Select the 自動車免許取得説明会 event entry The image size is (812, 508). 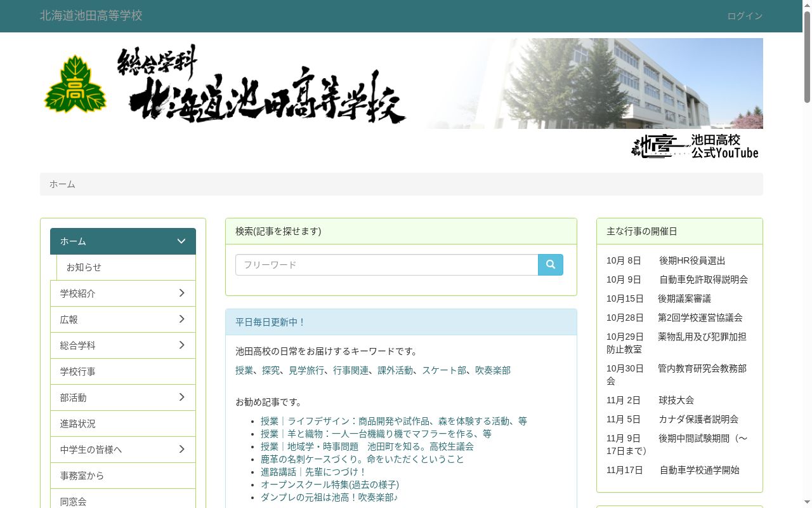[x=677, y=279]
